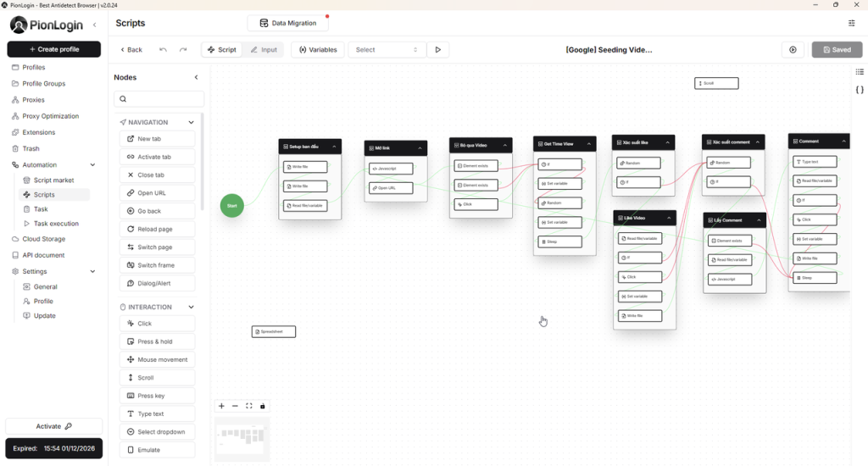Click the Back button

(x=131, y=50)
